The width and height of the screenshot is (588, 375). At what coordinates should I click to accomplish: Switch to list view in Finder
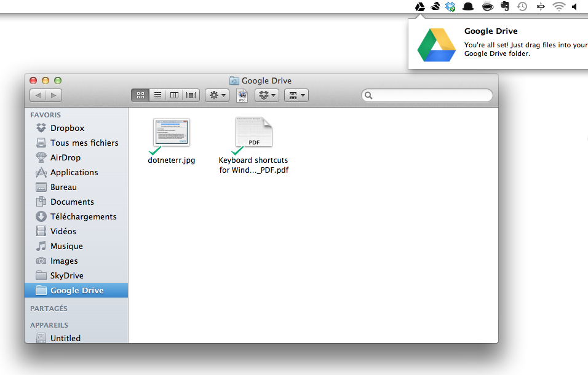157,95
